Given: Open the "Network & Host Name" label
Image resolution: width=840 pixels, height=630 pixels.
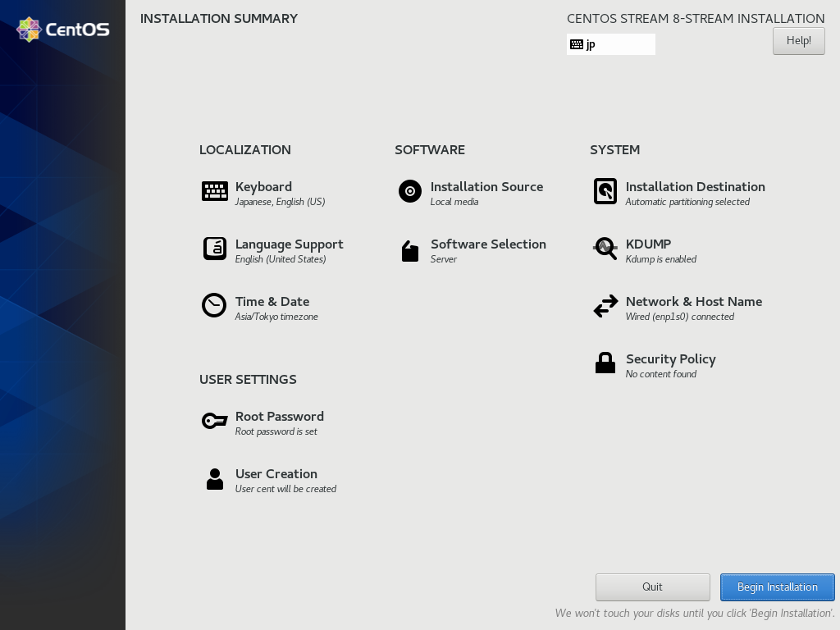Looking at the screenshot, I should [x=694, y=302].
